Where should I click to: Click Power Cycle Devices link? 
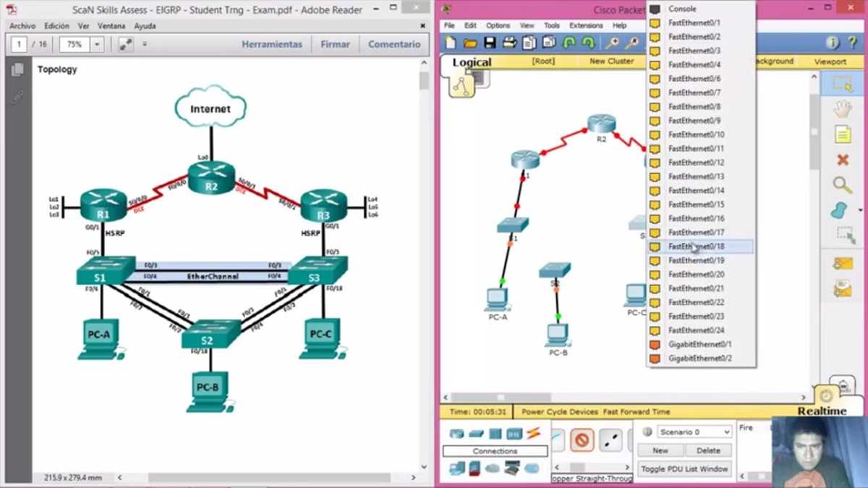(x=560, y=411)
